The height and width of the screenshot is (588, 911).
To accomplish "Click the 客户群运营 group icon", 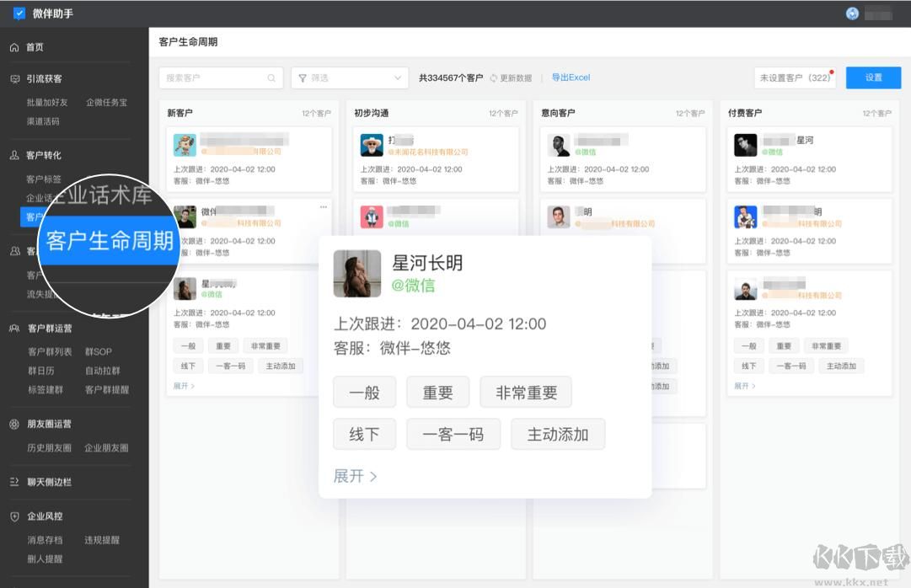I will (13, 328).
